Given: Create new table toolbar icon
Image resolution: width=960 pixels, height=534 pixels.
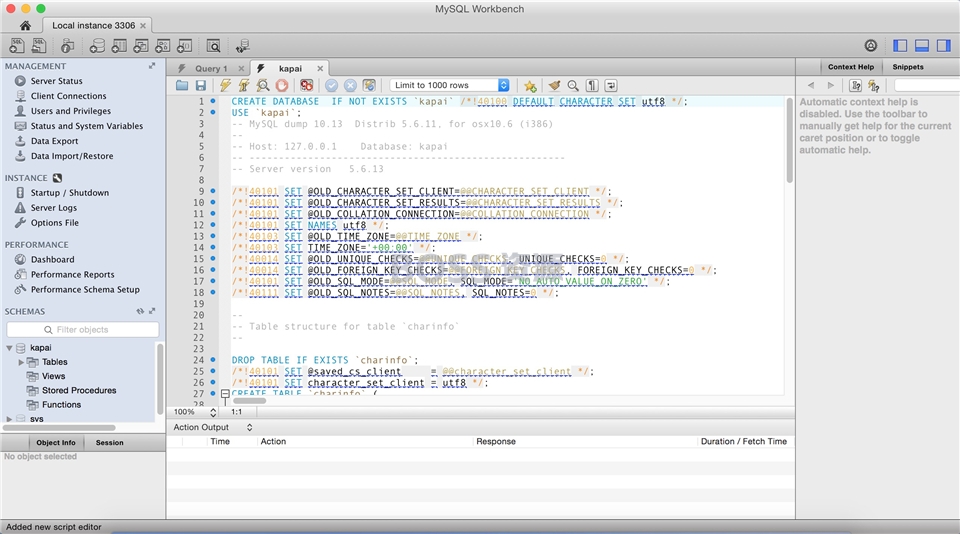Looking at the screenshot, I should click(119, 46).
